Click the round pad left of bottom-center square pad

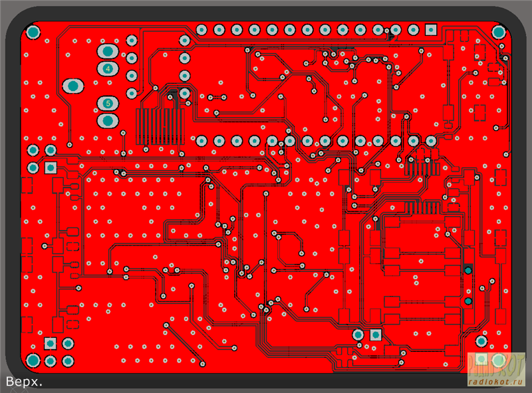358,334
